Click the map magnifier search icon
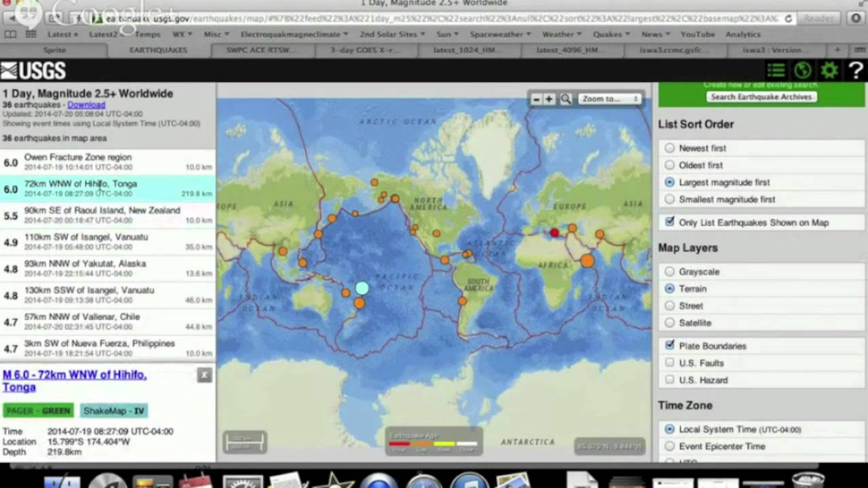The width and height of the screenshot is (868, 488). coord(566,99)
